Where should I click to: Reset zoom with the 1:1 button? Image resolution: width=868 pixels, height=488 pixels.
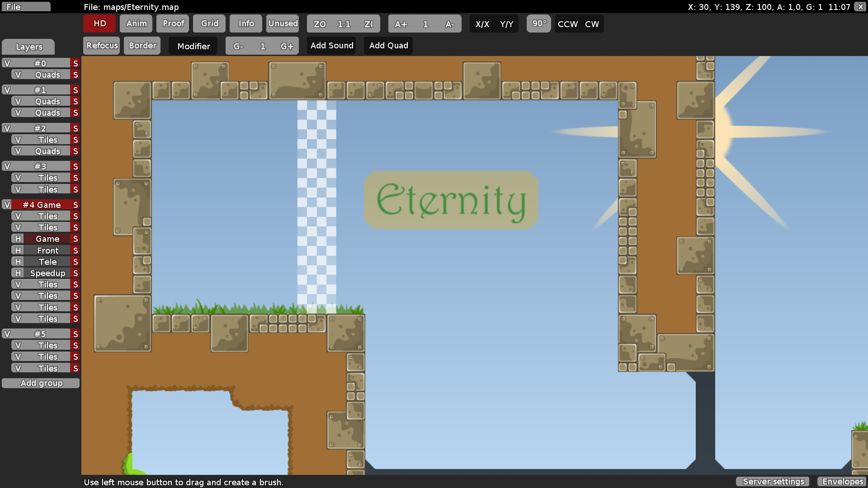pos(344,24)
